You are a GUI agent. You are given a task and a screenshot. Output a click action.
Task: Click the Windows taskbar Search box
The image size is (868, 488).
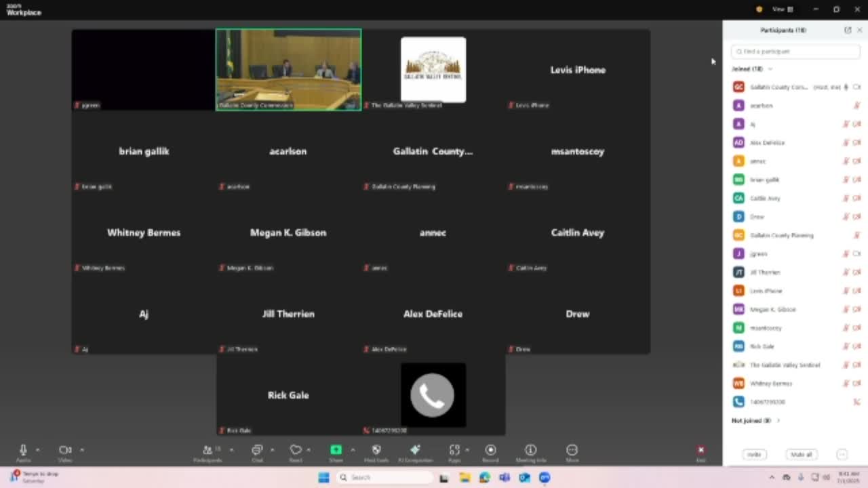[385, 477]
